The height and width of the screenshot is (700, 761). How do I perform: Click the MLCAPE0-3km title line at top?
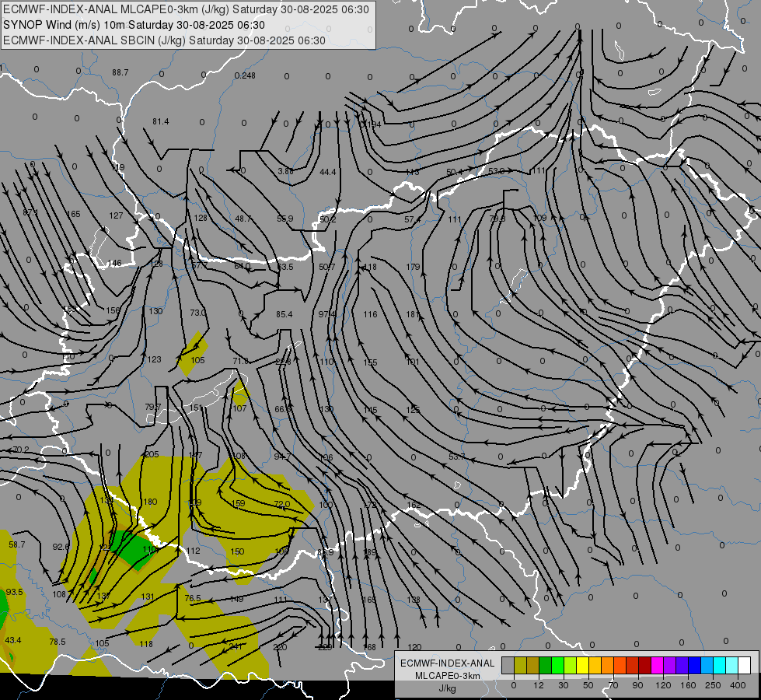186,9
